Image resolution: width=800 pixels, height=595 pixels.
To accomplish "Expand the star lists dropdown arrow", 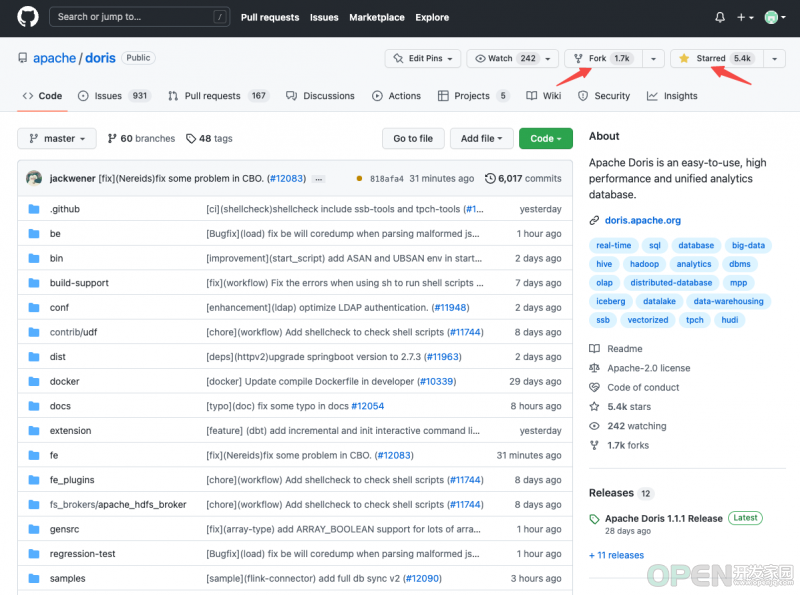I will click(x=774, y=58).
